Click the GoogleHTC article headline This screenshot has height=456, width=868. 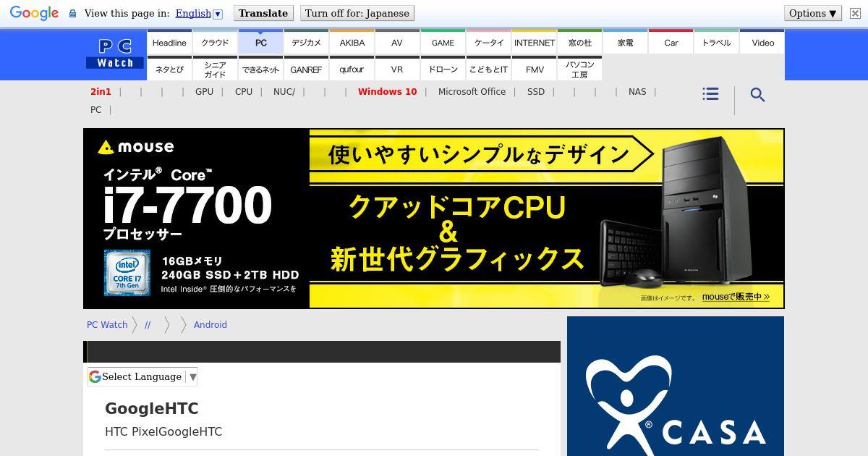coord(151,409)
